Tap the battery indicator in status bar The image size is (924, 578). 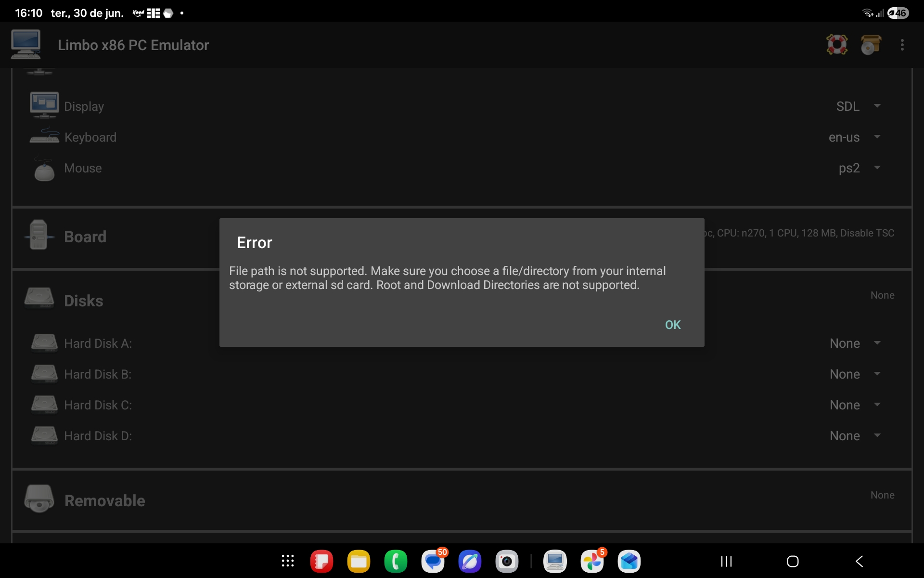pos(898,13)
